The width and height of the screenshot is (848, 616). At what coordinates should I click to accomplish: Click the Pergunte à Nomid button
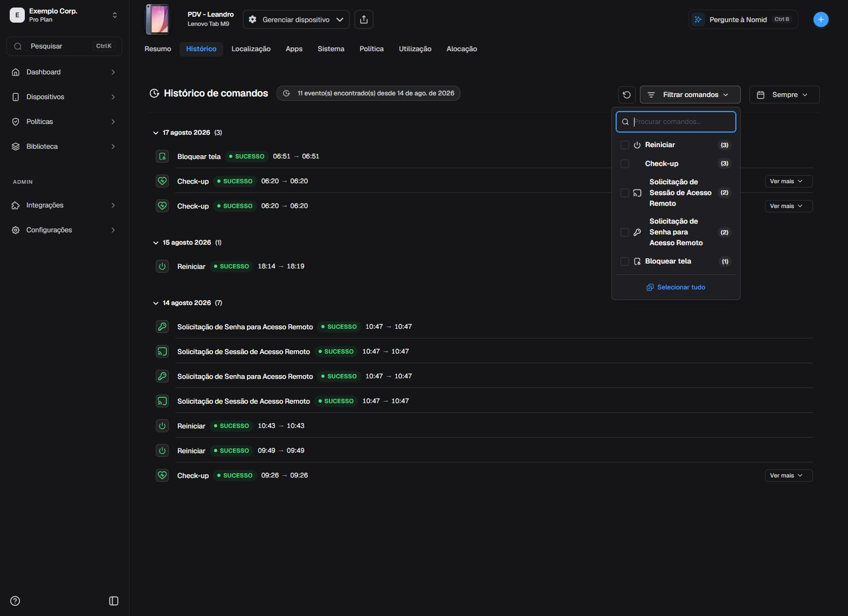[743, 19]
